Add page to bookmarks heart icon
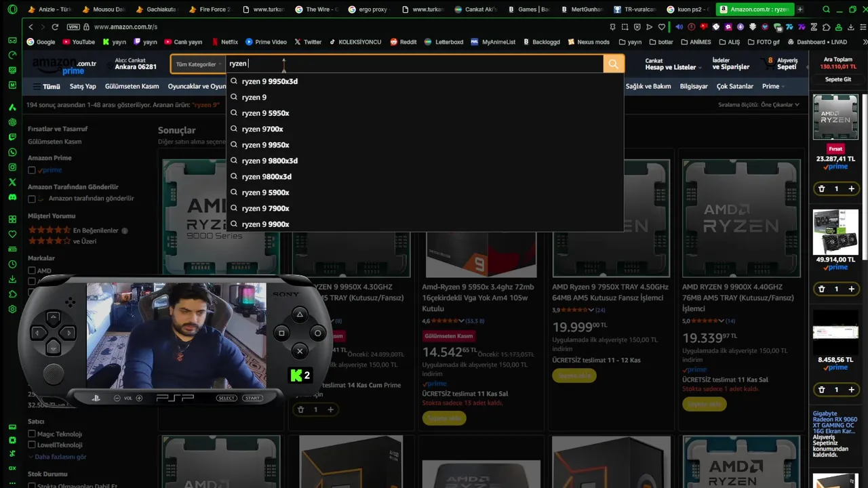Image resolution: width=868 pixels, height=488 pixels. (x=662, y=27)
